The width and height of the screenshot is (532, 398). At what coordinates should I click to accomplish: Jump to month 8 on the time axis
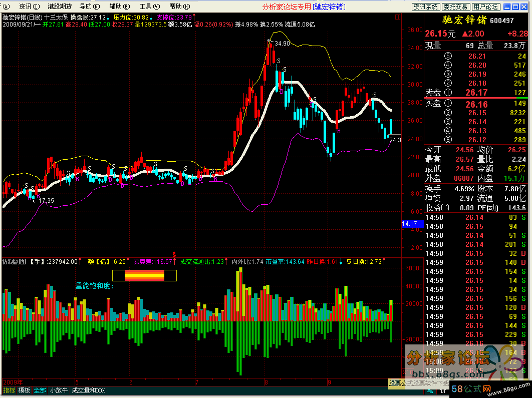pos(266,382)
